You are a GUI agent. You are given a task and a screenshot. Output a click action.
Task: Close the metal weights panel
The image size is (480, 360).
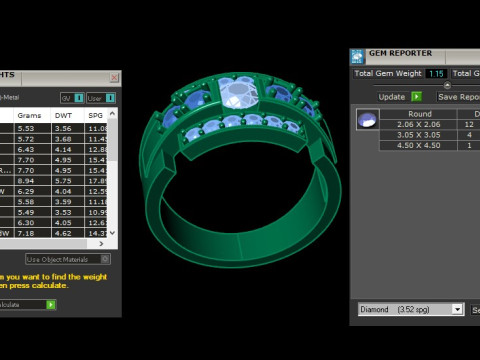pyautogui.click(x=114, y=78)
